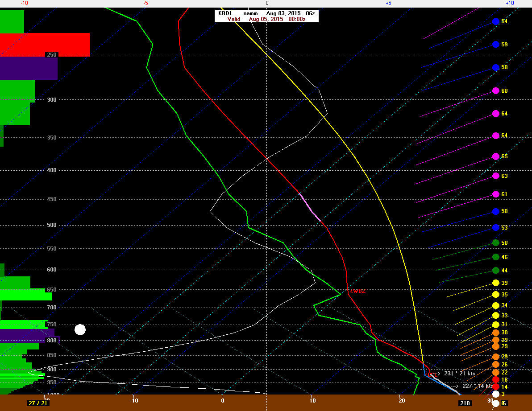
Task: Select the red wind dot labeled 14
Action: point(496,386)
